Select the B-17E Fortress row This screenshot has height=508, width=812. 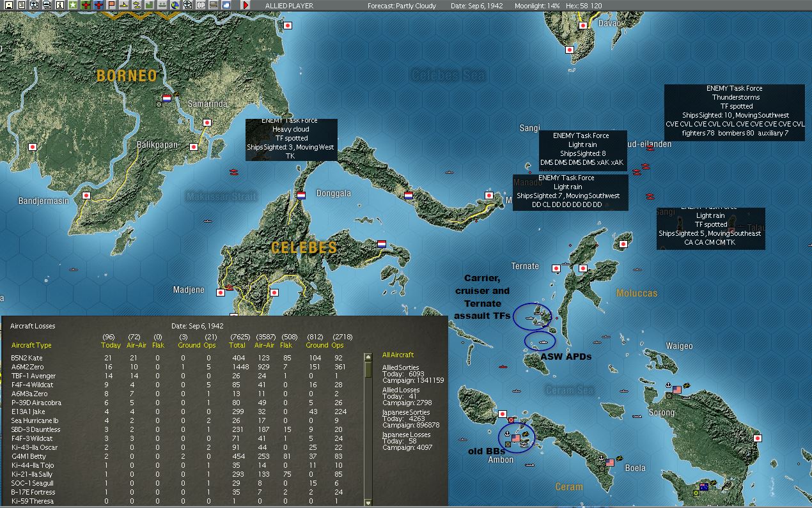point(185,492)
